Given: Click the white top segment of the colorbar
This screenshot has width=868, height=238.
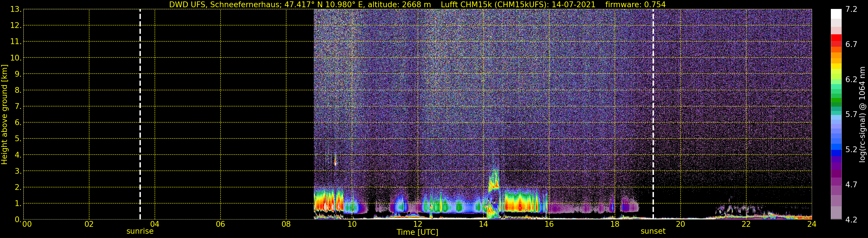Looking at the screenshot, I should click(836, 14).
